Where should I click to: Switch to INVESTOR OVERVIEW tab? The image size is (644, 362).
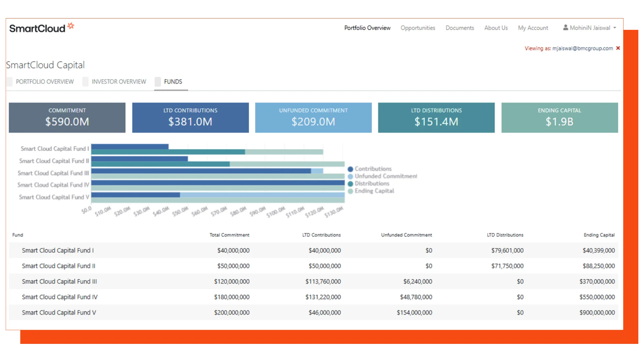[x=119, y=81]
